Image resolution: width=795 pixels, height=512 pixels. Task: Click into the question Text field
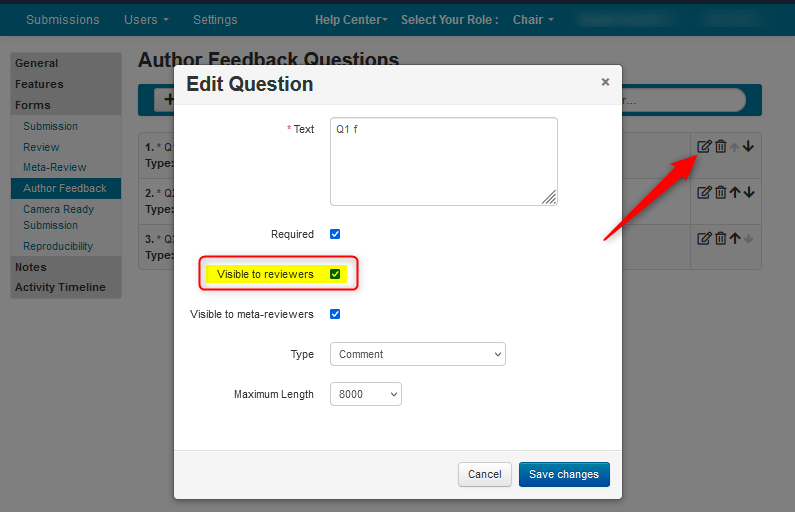click(x=444, y=161)
